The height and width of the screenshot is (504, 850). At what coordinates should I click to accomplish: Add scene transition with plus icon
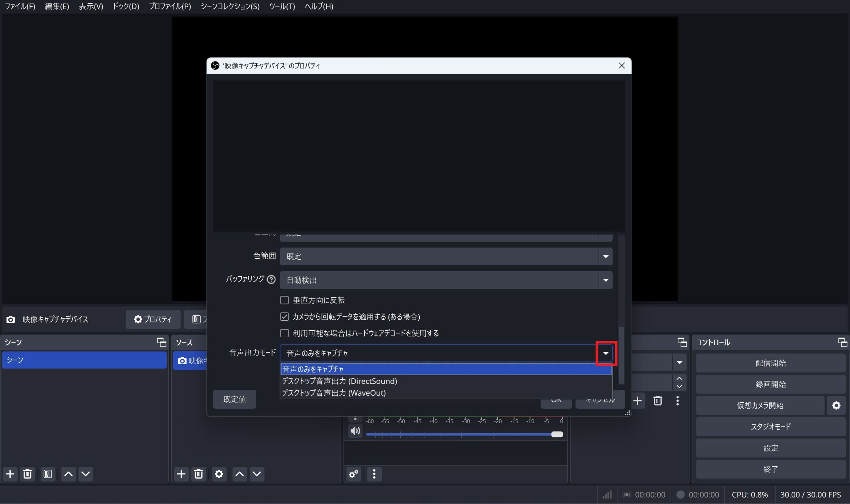637,401
